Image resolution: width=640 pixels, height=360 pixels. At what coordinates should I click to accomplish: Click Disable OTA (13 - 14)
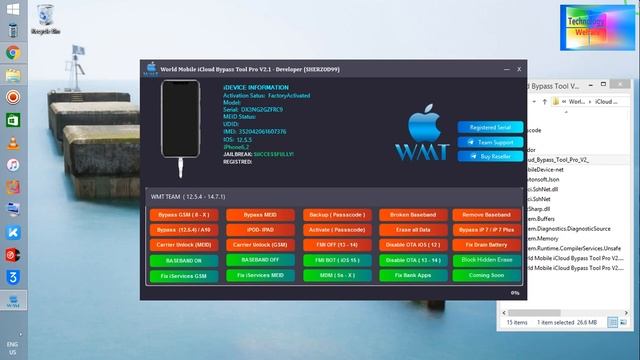tap(413, 260)
